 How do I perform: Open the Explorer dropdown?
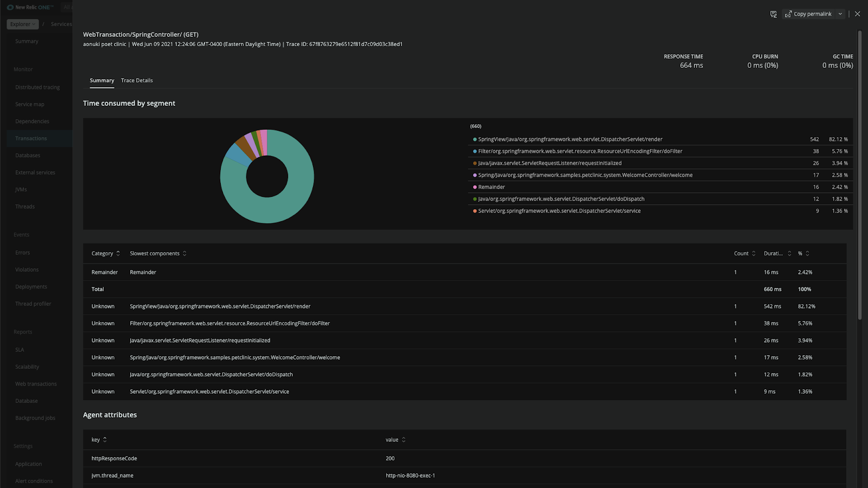point(22,24)
